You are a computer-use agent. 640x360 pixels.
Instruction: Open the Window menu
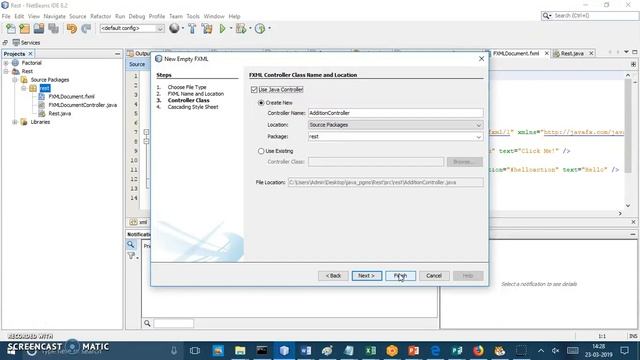click(214, 16)
